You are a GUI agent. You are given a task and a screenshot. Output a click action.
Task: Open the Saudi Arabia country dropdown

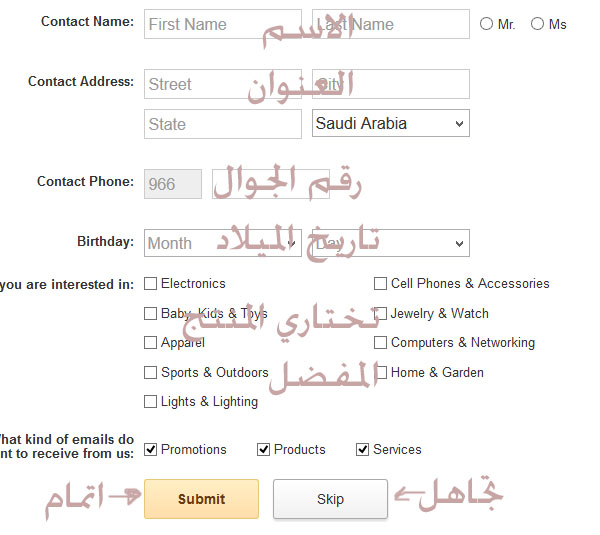(x=390, y=124)
